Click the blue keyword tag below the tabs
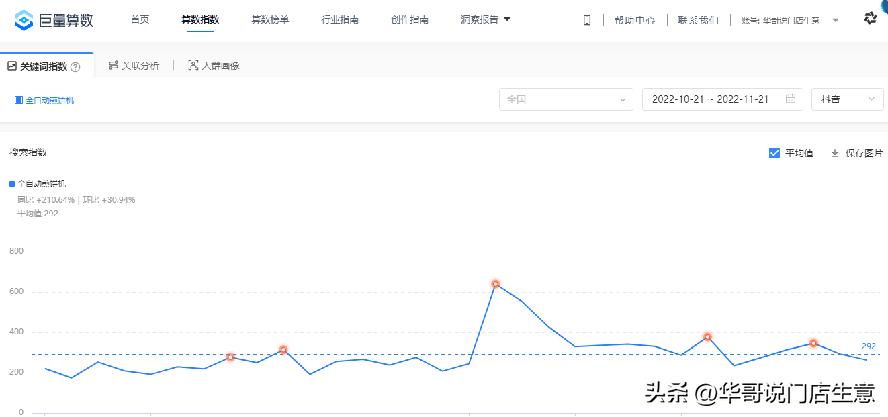Viewport: 888px width, 417px height. pos(44,100)
